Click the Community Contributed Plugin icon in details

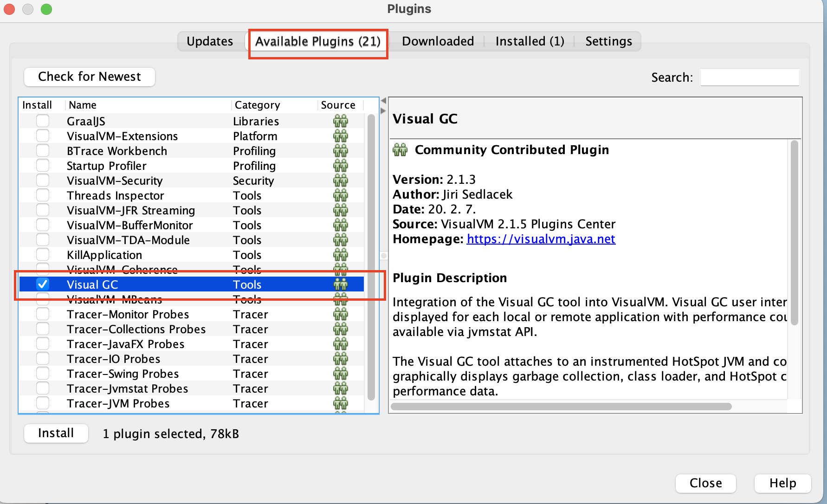400,150
